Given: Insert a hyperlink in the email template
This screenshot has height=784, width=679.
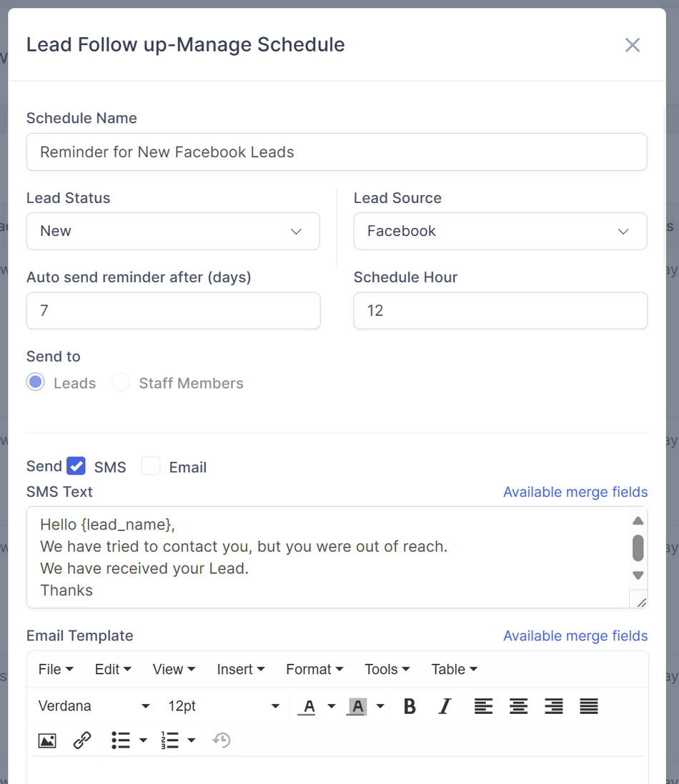Looking at the screenshot, I should click(x=81, y=740).
